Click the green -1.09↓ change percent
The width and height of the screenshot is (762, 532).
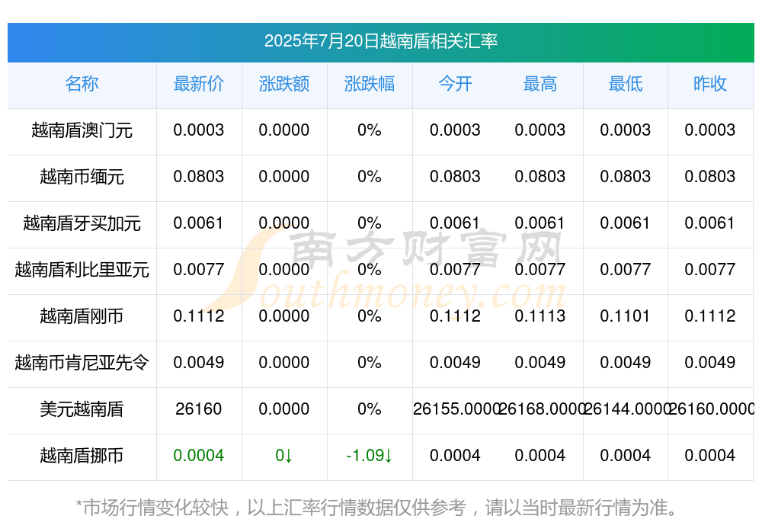[370, 456]
